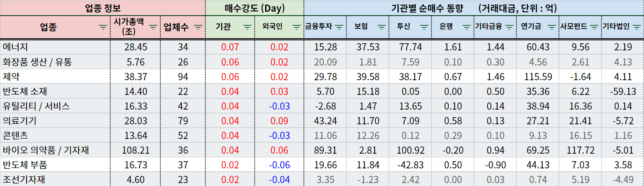
Task: Click the 바이오 의약품 / 기자재 cell
Action: click(55, 150)
